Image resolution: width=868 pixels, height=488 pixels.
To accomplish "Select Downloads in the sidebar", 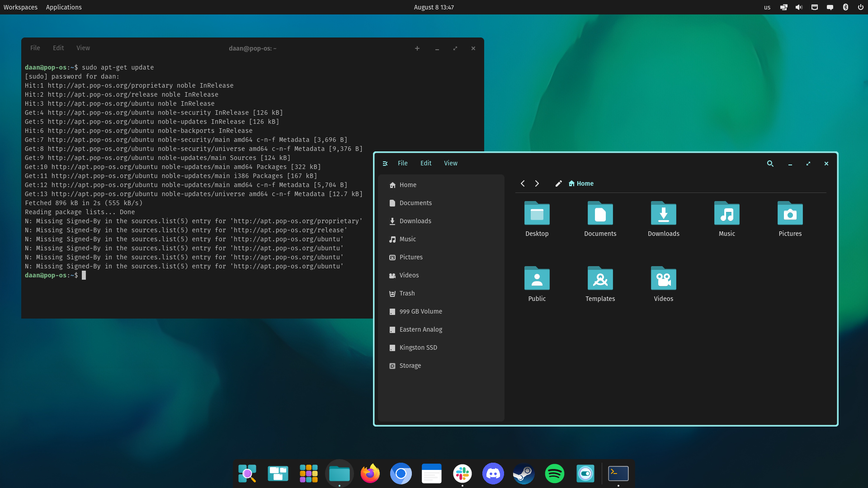I will click(x=415, y=221).
